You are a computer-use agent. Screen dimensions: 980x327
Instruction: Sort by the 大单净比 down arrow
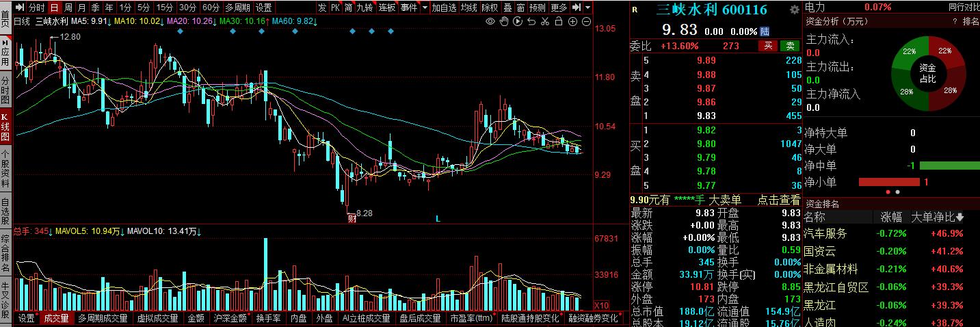[x=959, y=218]
